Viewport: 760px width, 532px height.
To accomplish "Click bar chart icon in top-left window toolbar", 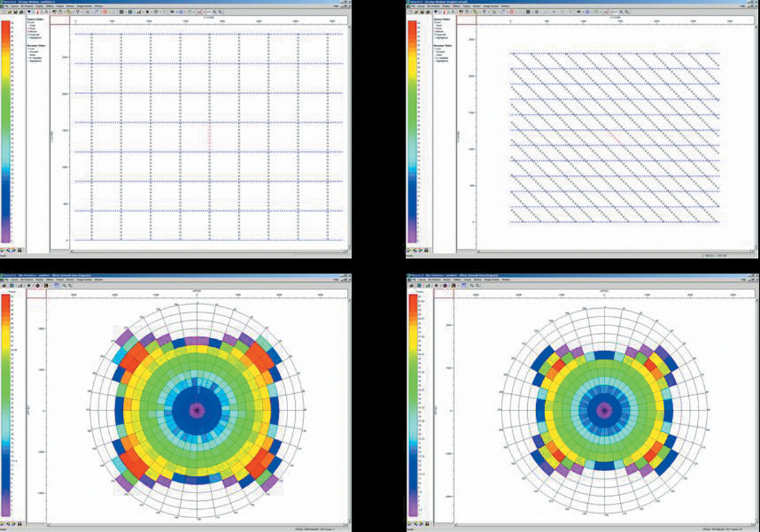I will (139, 12).
